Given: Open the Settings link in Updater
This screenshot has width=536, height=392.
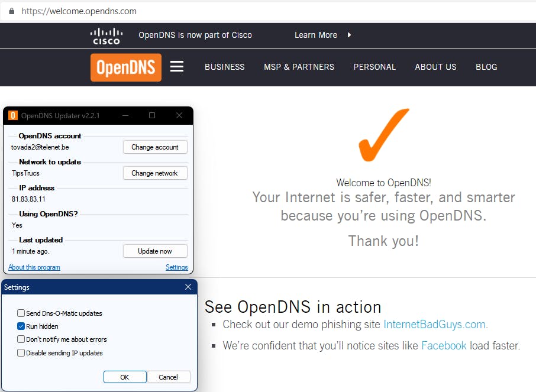Looking at the screenshot, I should pos(177,267).
